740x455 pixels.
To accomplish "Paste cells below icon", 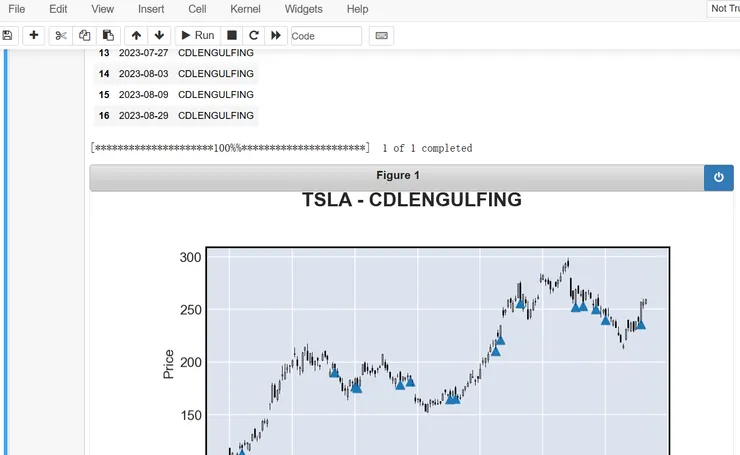I will (108, 35).
